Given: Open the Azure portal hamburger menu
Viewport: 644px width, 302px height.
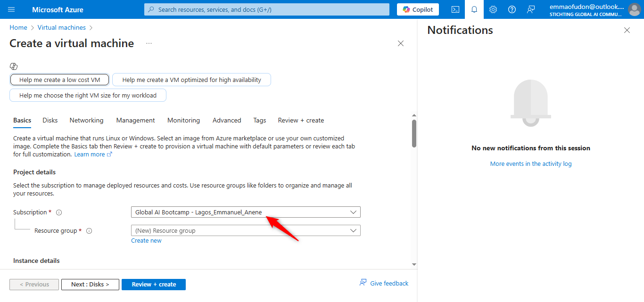Looking at the screenshot, I should click(12, 9).
